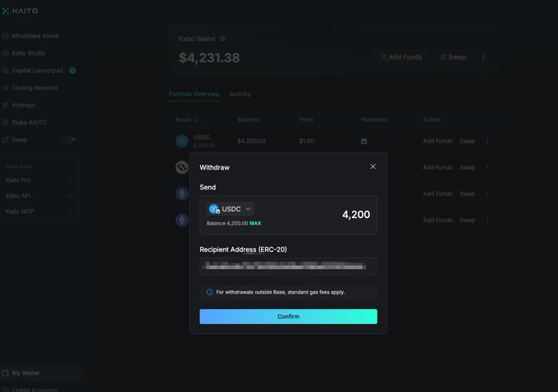Click the Base network icon in USDC row

(364, 141)
